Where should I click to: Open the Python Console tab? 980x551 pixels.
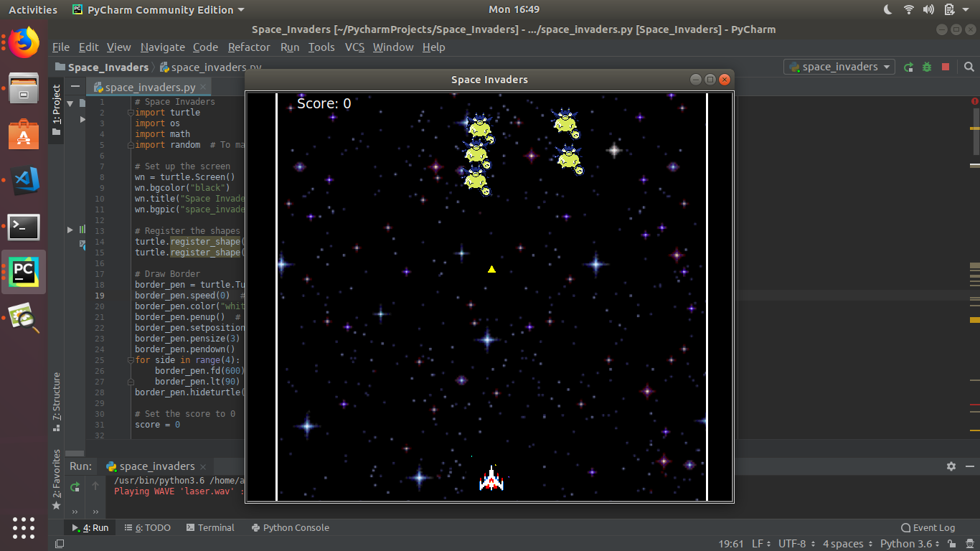pos(291,527)
